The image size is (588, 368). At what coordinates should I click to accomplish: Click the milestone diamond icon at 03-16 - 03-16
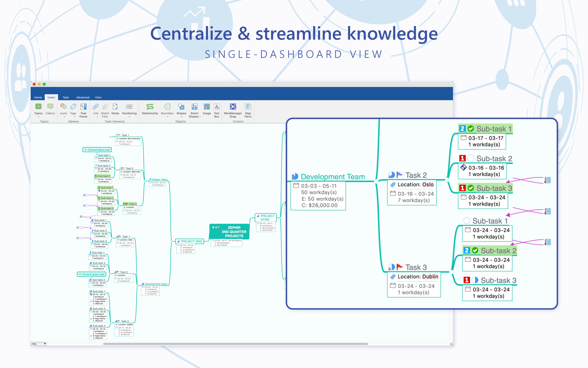(x=464, y=167)
